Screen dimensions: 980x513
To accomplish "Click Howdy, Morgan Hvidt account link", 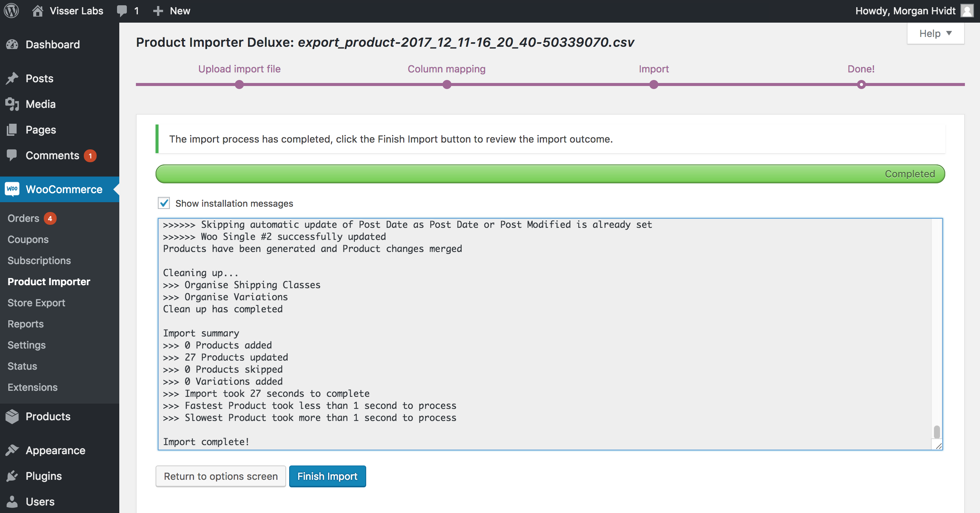I will tap(905, 11).
